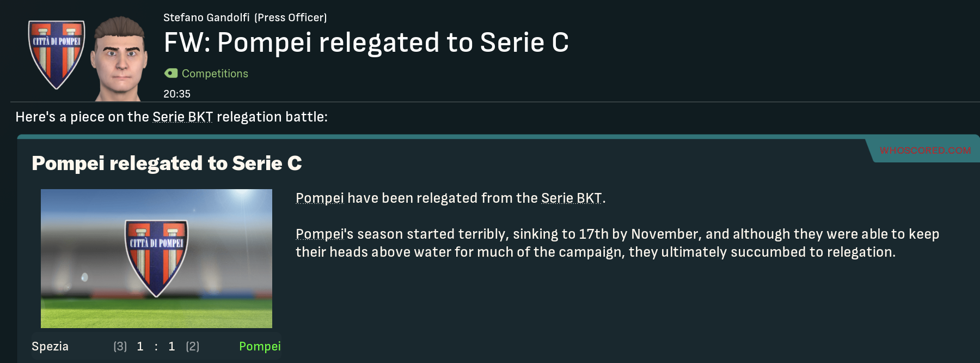Click the (Press Officer) role label
980x363 pixels.
(x=291, y=17)
